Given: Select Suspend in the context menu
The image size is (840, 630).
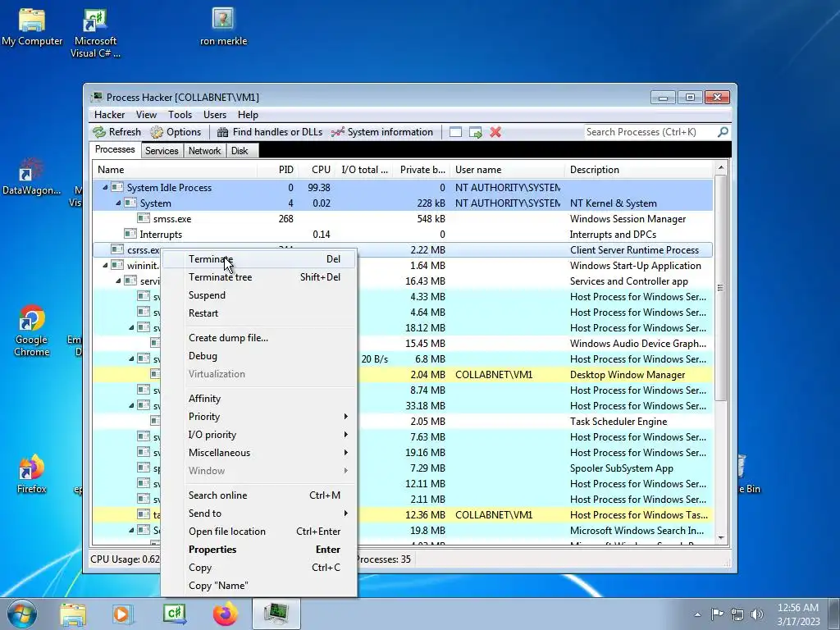Looking at the screenshot, I should tap(259, 295).
